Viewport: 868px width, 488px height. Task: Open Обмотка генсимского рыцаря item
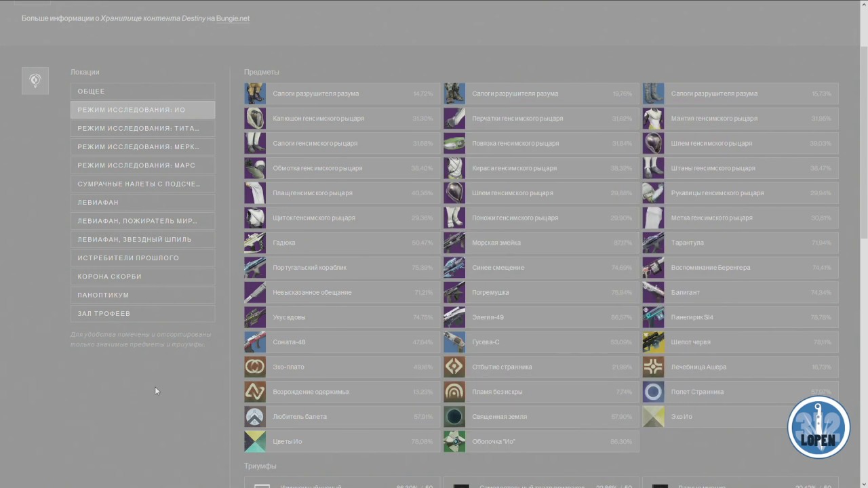tap(342, 168)
